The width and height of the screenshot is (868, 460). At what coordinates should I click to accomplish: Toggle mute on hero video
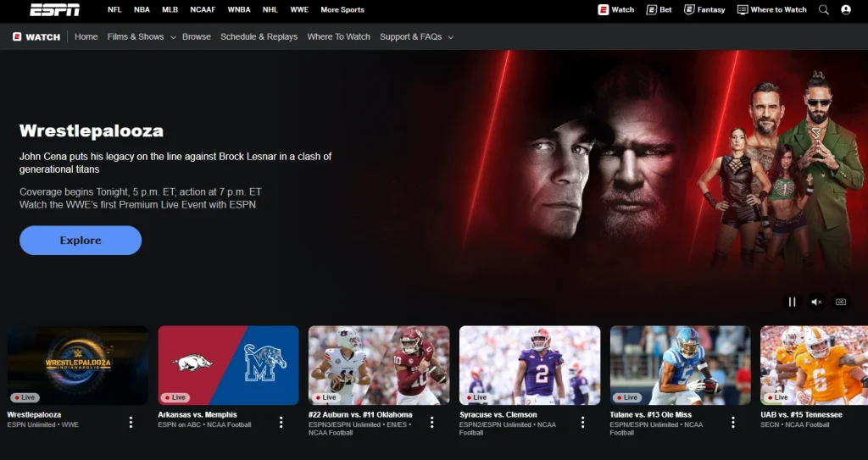816,302
